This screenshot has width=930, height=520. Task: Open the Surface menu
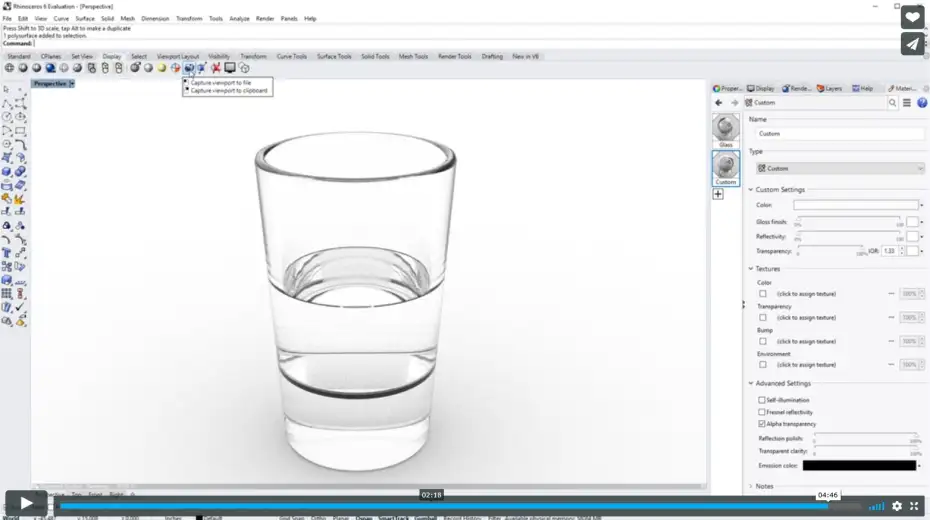click(x=85, y=19)
